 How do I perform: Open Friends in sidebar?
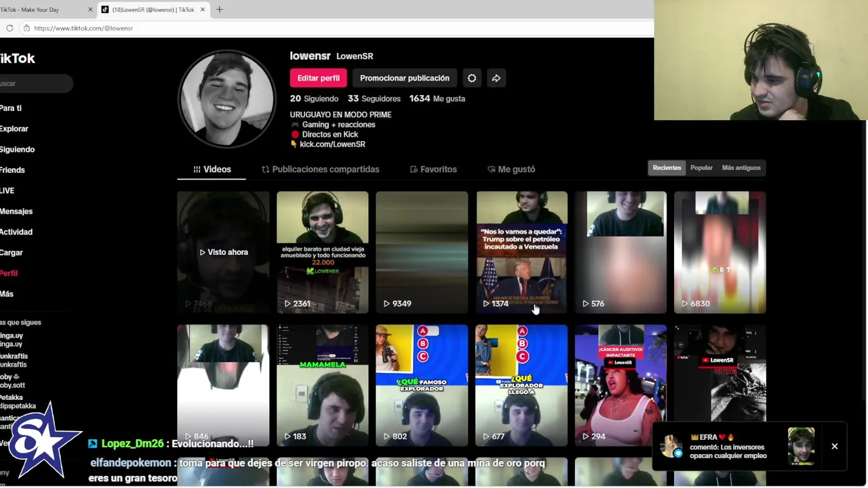tap(12, 170)
